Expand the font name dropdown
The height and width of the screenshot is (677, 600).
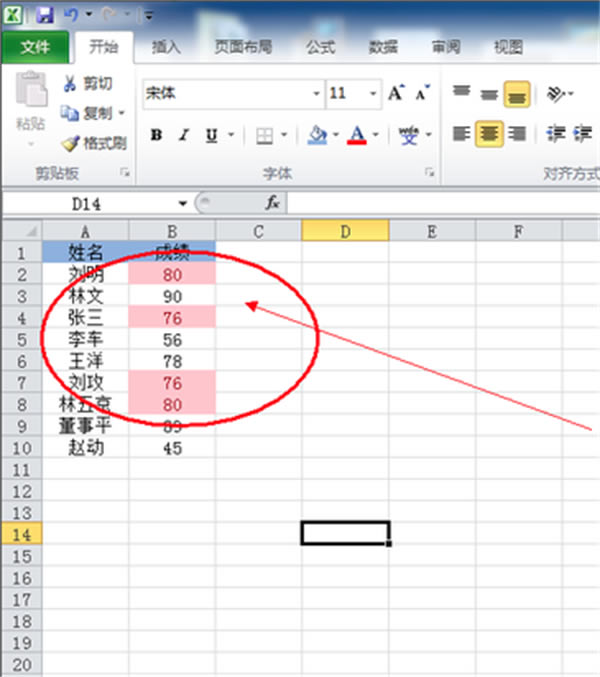317,93
